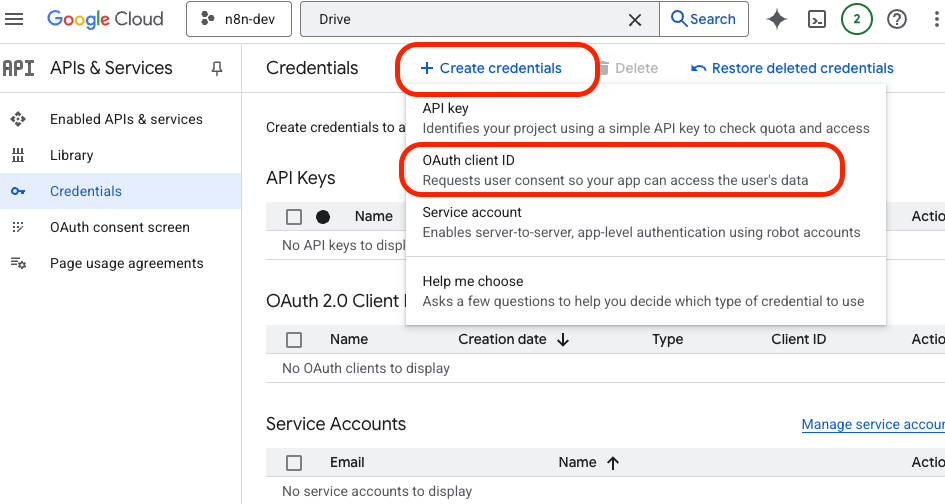Screen dimensions: 945x504
Task: Clear the Drive search text
Action: (x=635, y=20)
